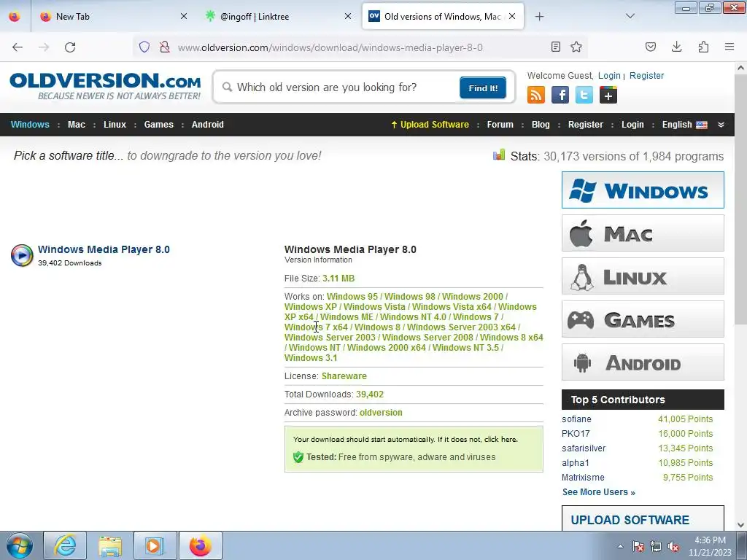
Task: Switch to the @ingoff Linktree tab
Action: [278, 17]
